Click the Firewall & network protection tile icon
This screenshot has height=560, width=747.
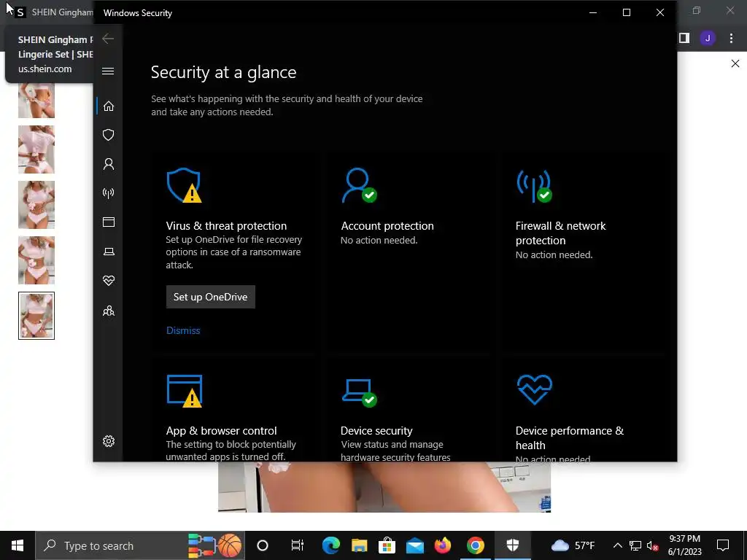pyautogui.click(x=535, y=186)
